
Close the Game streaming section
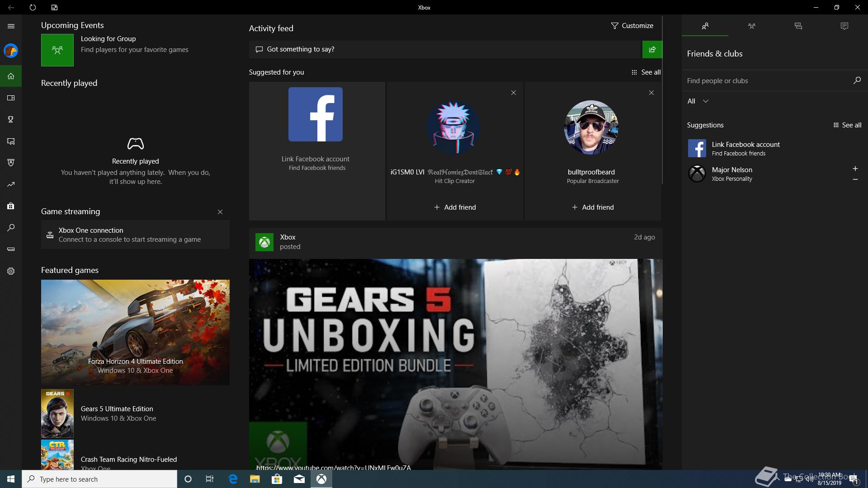tap(220, 212)
